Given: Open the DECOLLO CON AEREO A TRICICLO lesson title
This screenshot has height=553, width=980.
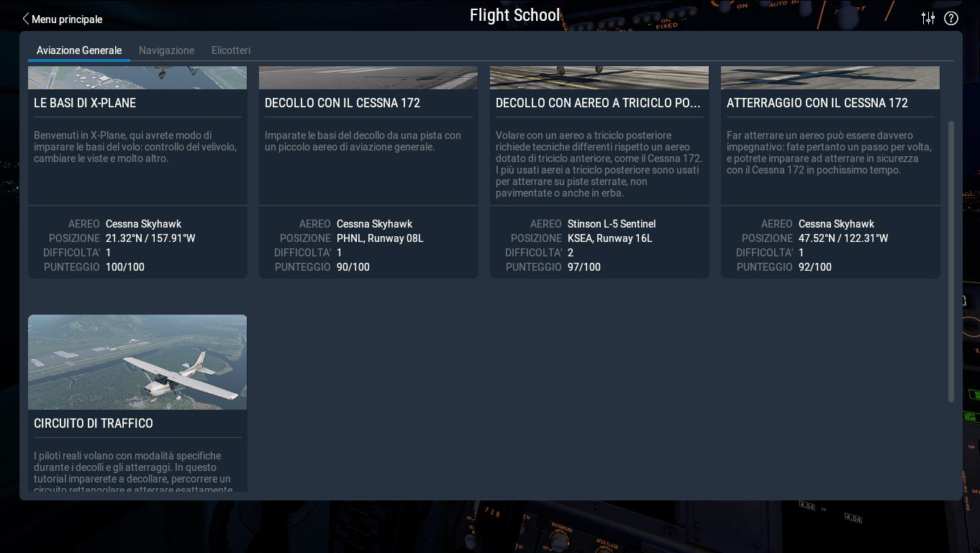Looking at the screenshot, I should (x=598, y=103).
